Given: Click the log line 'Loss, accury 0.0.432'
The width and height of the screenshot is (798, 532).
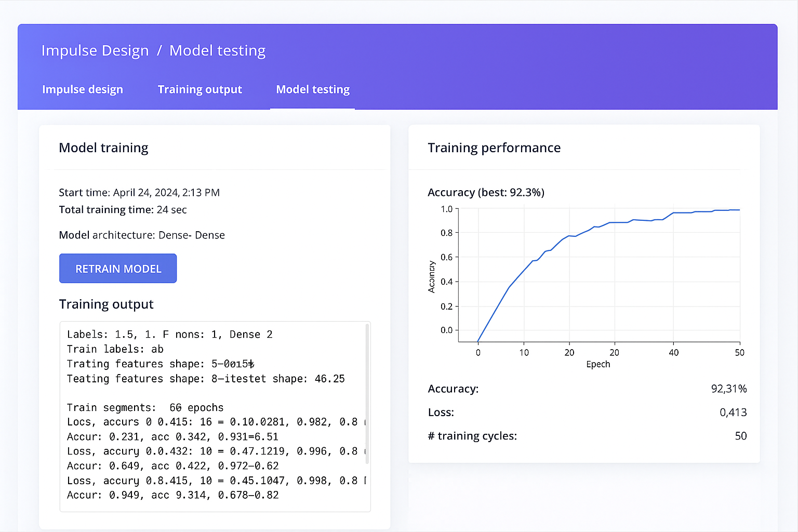Looking at the screenshot, I should (216, 451).
